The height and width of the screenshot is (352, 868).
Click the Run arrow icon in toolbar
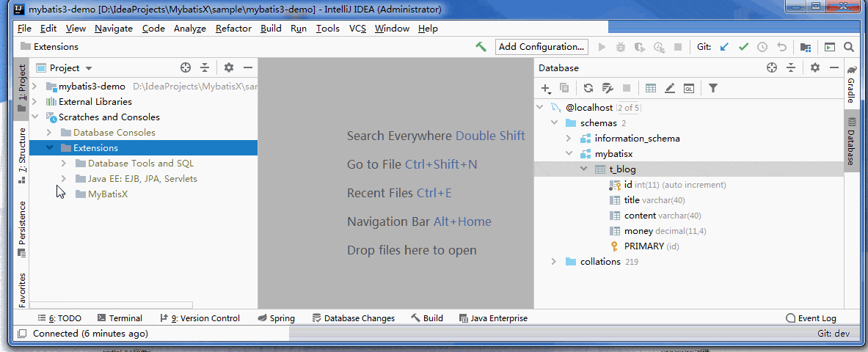pyautogui.click(x=602, y=47)
